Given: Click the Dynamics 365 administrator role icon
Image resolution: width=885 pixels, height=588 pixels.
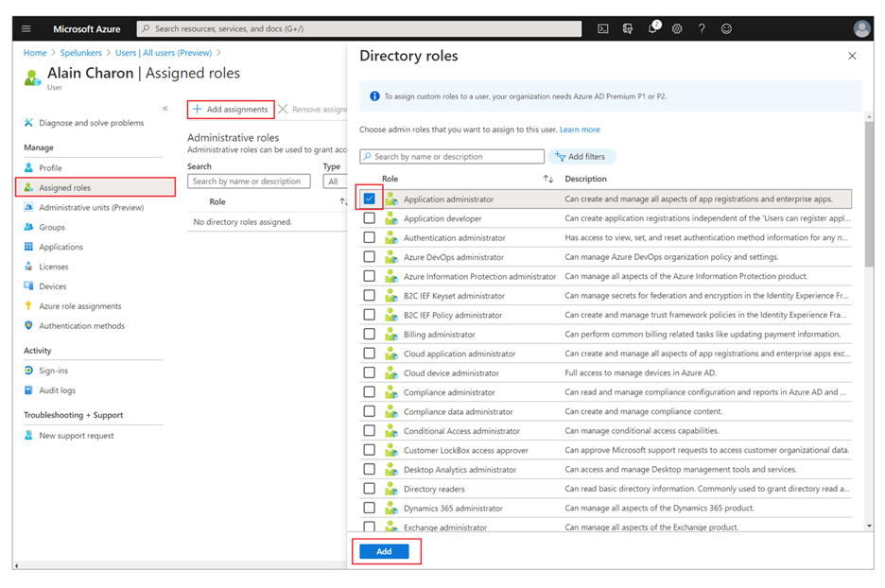Looking at the screenshot, I should 391,508.
